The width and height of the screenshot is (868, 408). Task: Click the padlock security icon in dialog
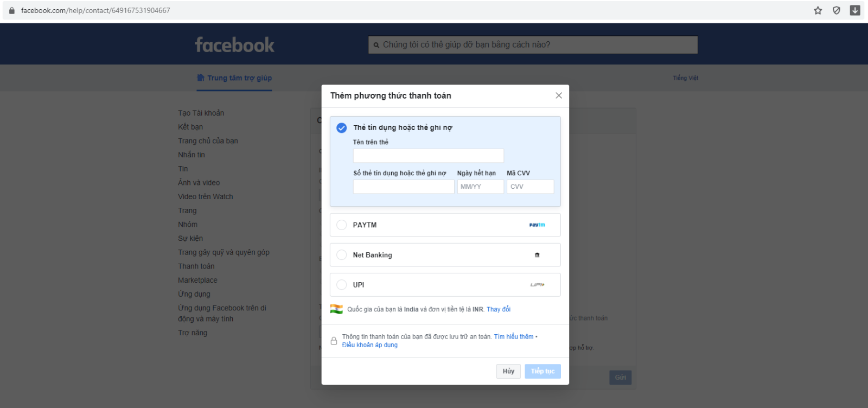tap(334, 341)
